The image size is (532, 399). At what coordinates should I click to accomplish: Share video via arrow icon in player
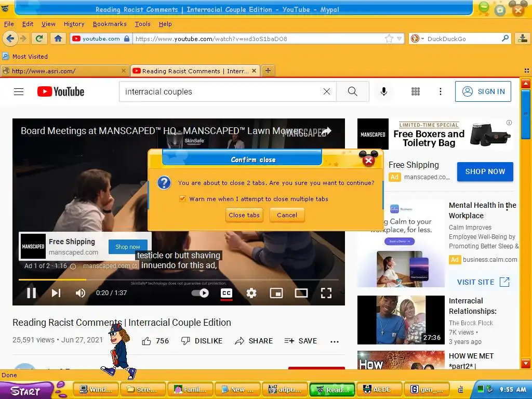[x=326, y=131]
